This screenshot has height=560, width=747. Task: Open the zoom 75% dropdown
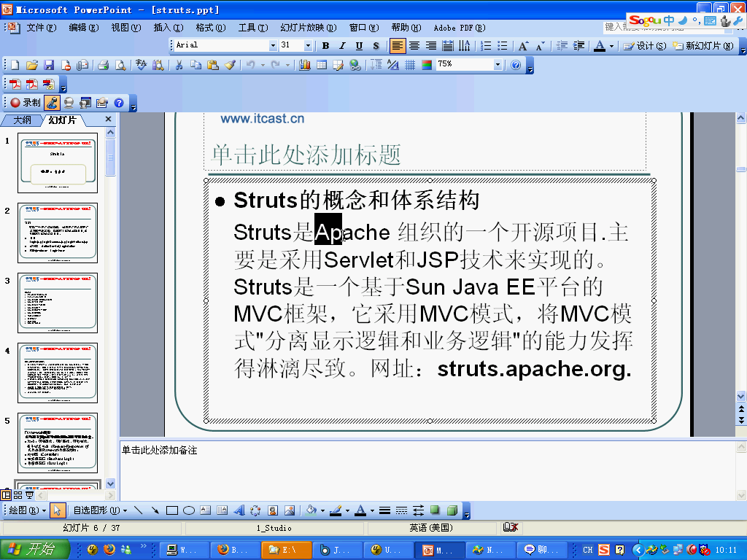pyautogui.click(x=498, y=64)
